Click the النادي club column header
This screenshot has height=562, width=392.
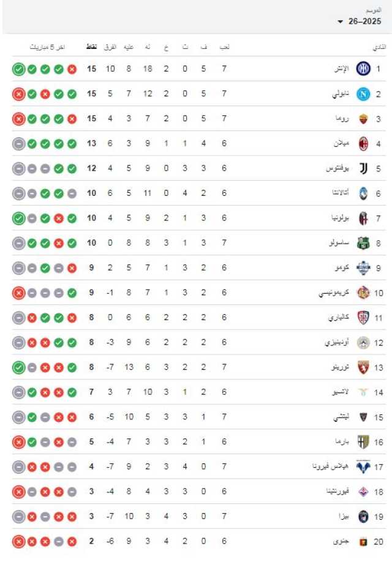[x=379, y=47]
